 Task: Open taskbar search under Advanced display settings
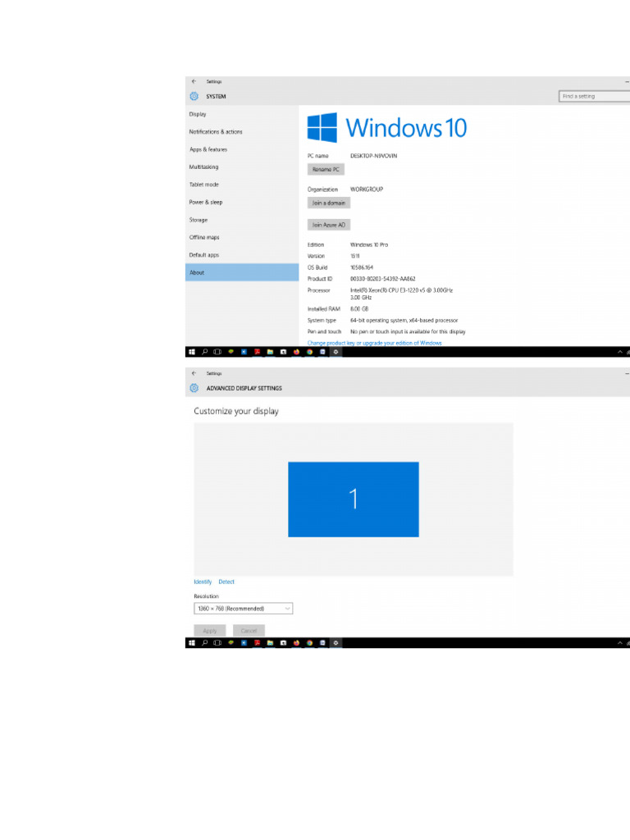tap(204, 643)
